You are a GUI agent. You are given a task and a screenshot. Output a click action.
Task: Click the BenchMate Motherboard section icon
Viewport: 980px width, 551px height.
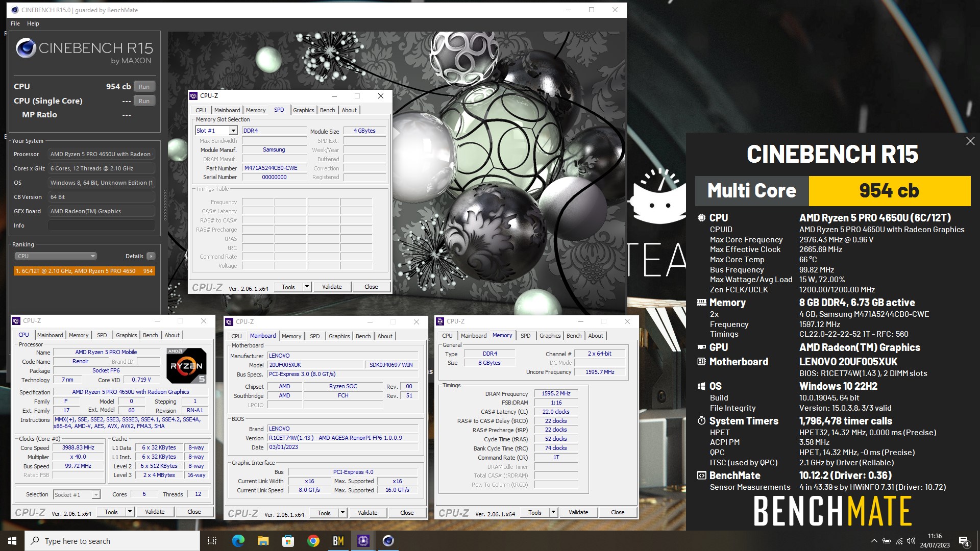tap(702, 362)
